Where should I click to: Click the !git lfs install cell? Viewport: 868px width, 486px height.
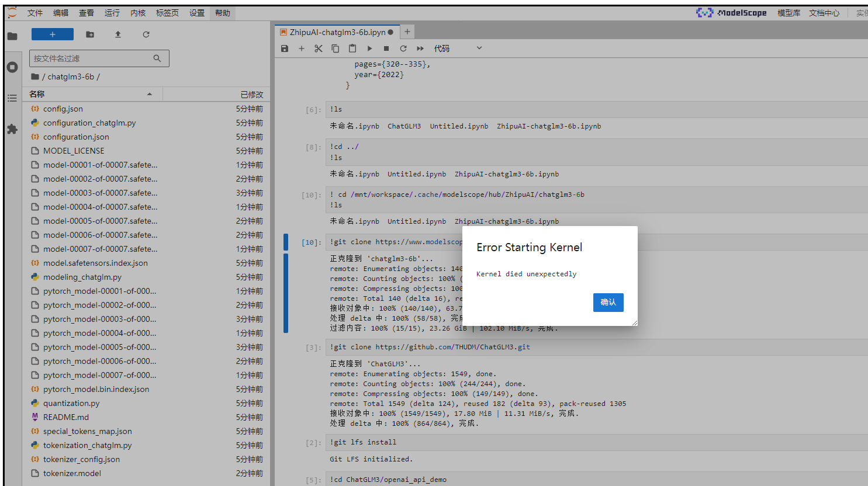[597, 442]
